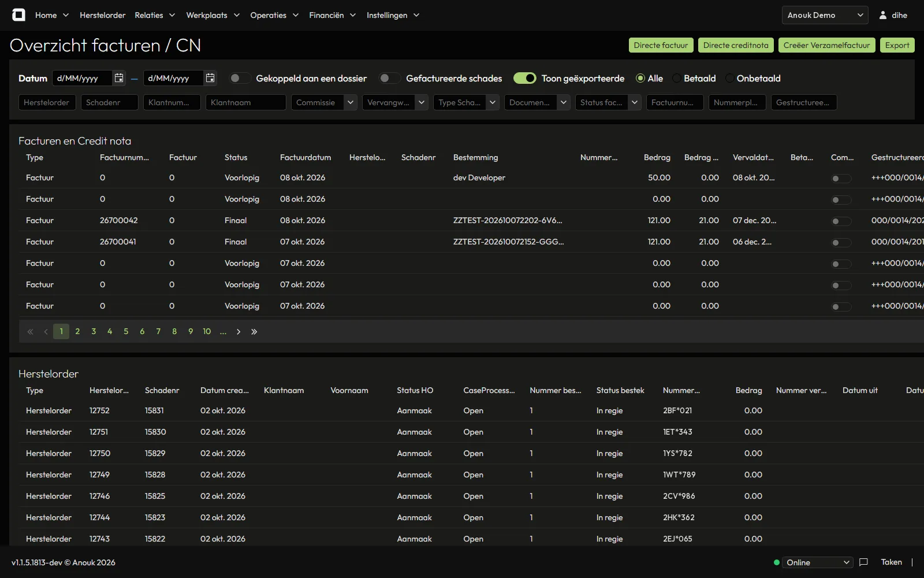
Task: Open the chat message icon in footer
Action: (863, 562)
